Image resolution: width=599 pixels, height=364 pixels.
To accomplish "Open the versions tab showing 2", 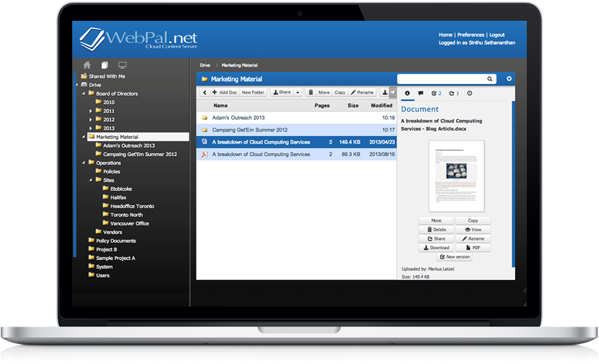I will (x=437, y=93).
